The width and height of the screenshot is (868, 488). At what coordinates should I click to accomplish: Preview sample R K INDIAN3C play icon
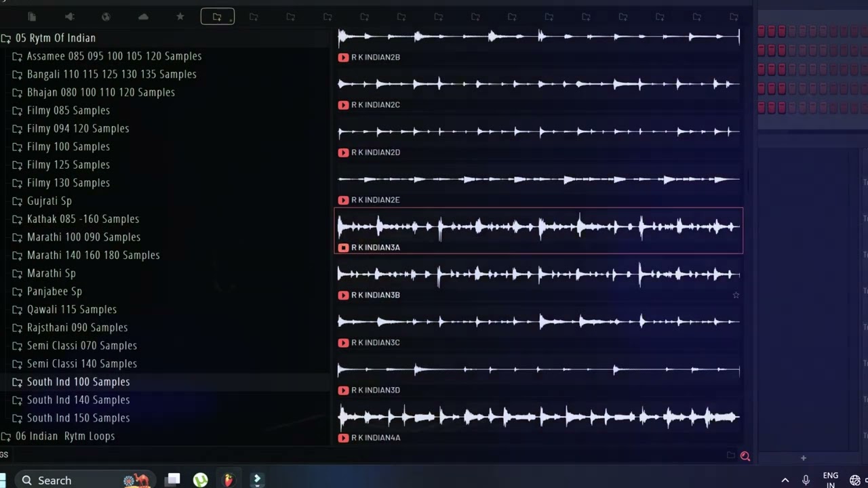[343, 342]
